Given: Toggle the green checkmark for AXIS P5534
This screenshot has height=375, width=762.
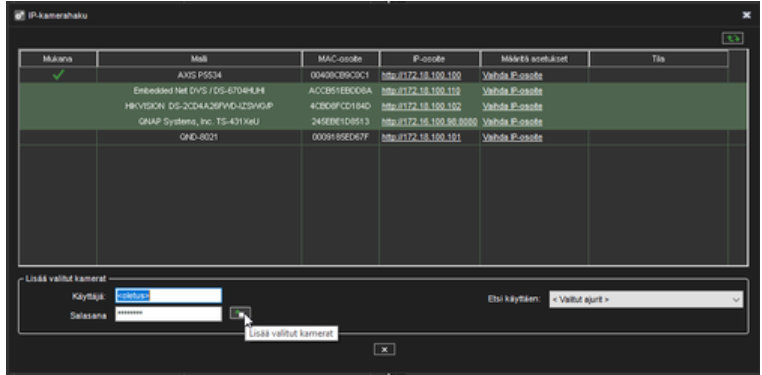Looking at the screenshot, I should point(58,75).
